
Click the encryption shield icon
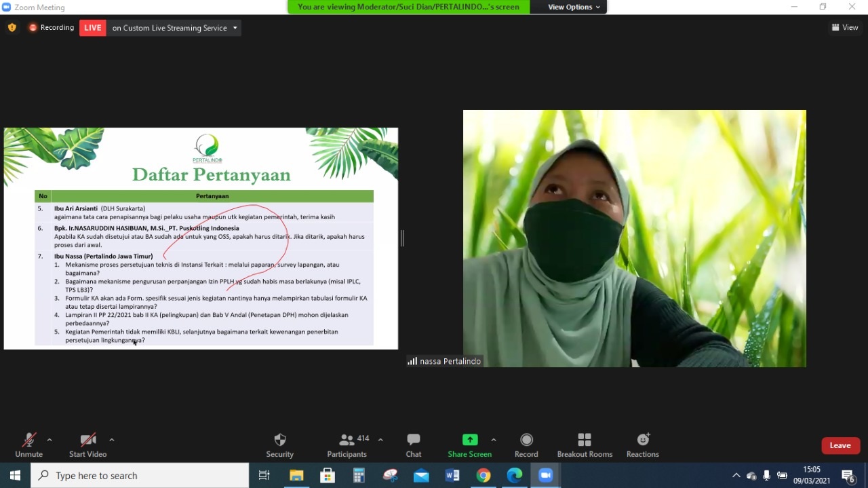[x=12, y=28]
